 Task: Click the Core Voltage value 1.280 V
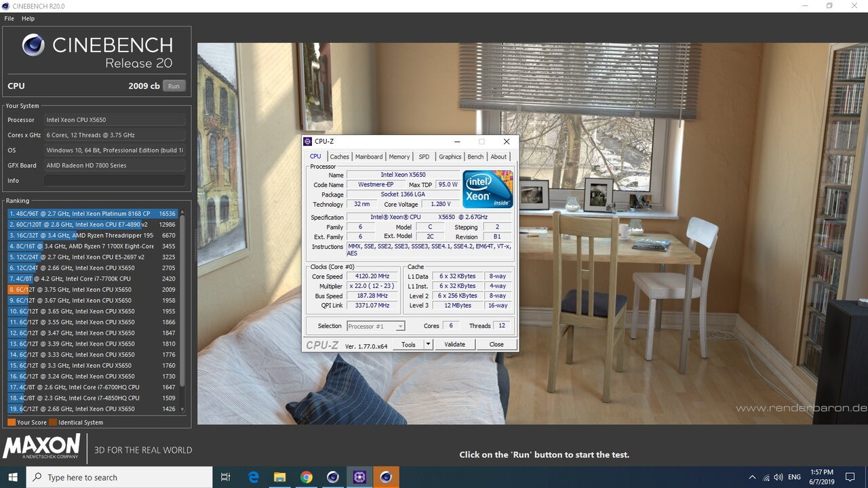440,204
